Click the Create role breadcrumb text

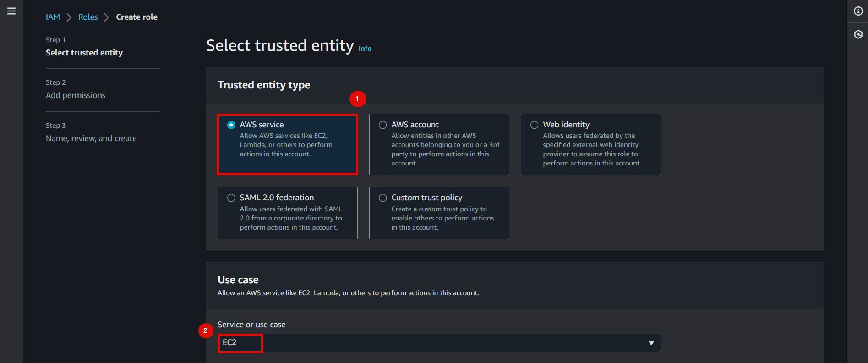coord(136,17)
